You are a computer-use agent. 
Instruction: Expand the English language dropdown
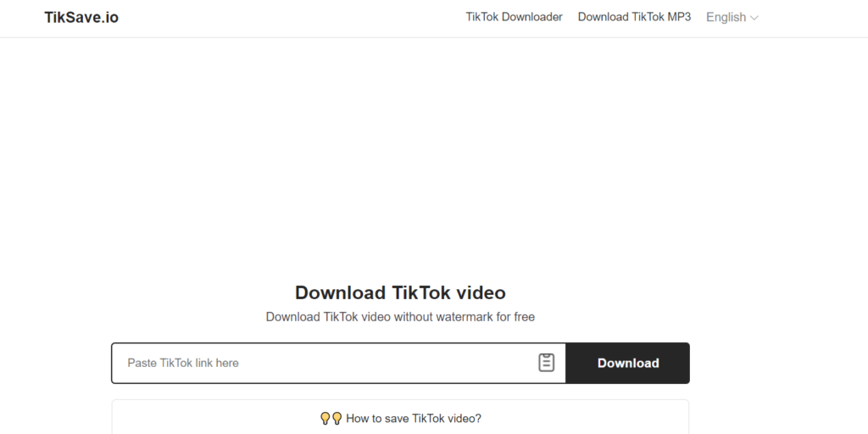point(732,17)
